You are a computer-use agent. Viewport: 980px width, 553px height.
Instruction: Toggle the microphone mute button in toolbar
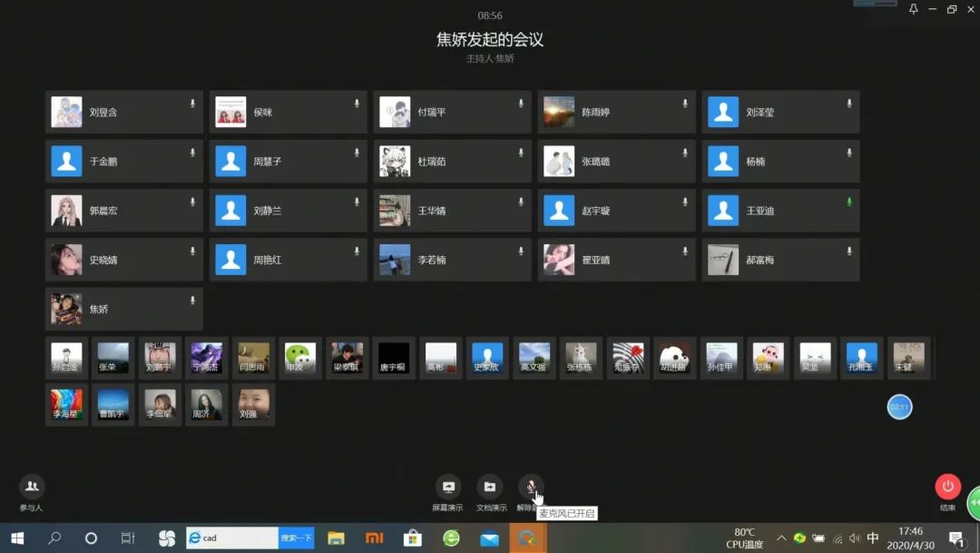coord(531,488)
